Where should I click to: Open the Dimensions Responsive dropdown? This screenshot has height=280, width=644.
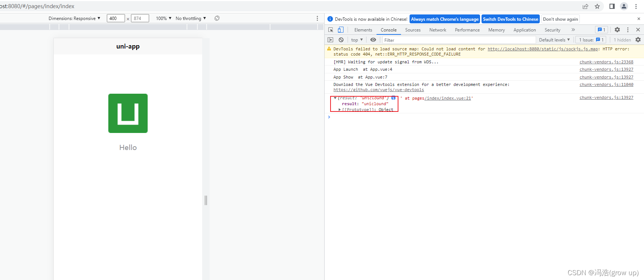pyautogui.click(x=74, y=18)
